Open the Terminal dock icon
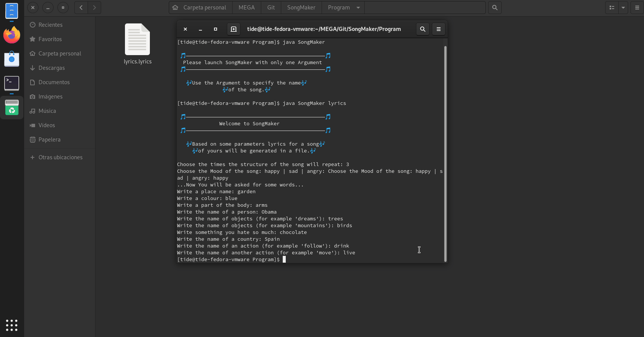 click(x=12, y=83)
